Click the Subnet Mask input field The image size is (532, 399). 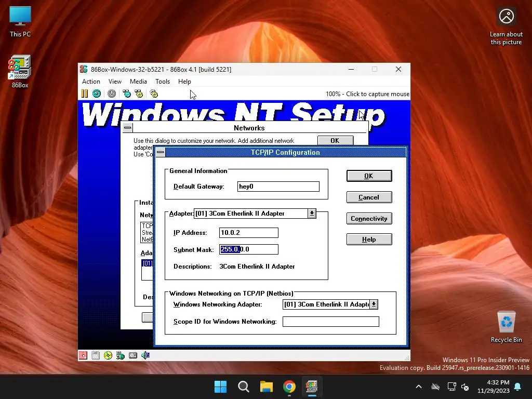[249, 249]
